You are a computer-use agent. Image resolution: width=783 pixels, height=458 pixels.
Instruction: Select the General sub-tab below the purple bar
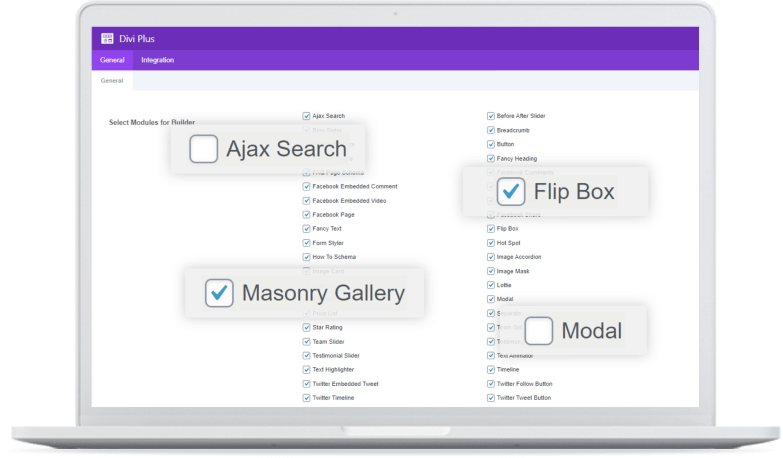(112, 80)
